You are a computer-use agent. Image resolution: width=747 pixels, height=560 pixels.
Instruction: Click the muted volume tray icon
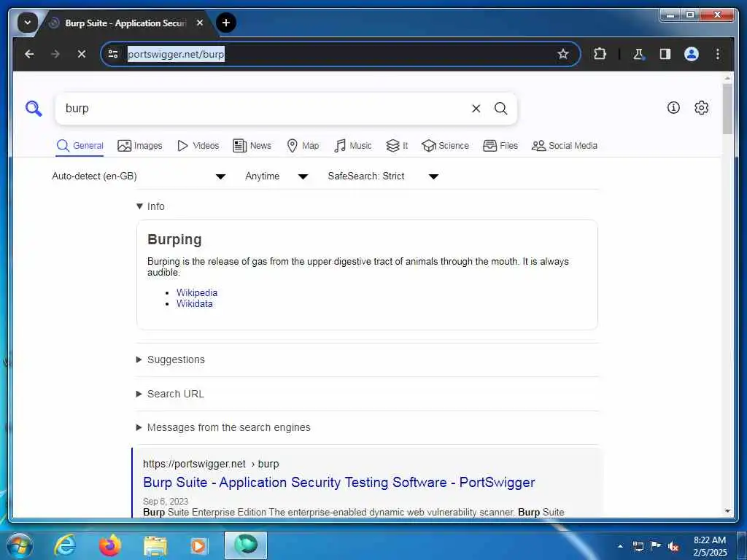pyautogui.click(x=673, y=546)
